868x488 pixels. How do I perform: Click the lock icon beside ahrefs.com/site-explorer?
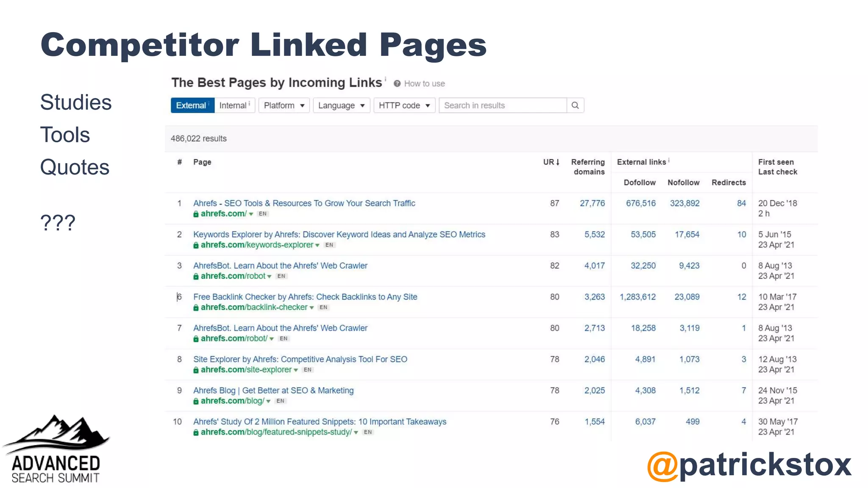click(196, 370)
